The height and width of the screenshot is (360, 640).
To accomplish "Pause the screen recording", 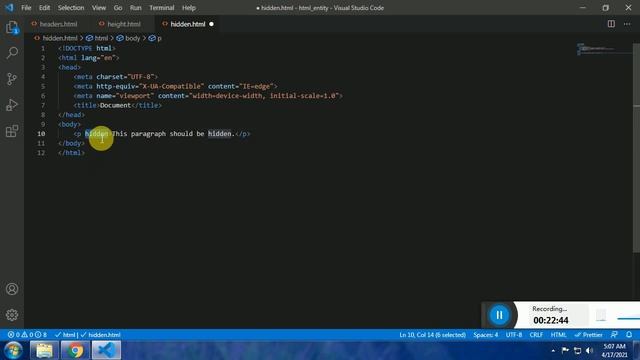I will [499, 315].
